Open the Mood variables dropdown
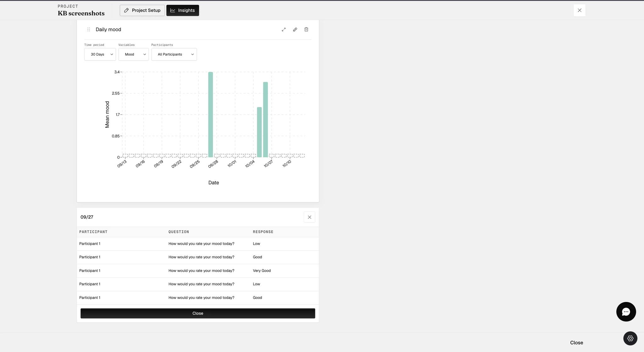This screenshot has width=644, height=352. (x=134, y=54)
